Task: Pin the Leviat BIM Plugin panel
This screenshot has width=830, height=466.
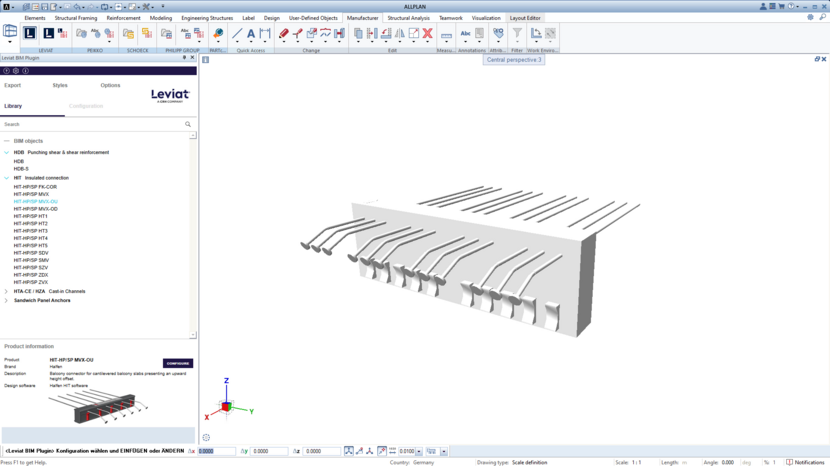Action: [184, 58]
